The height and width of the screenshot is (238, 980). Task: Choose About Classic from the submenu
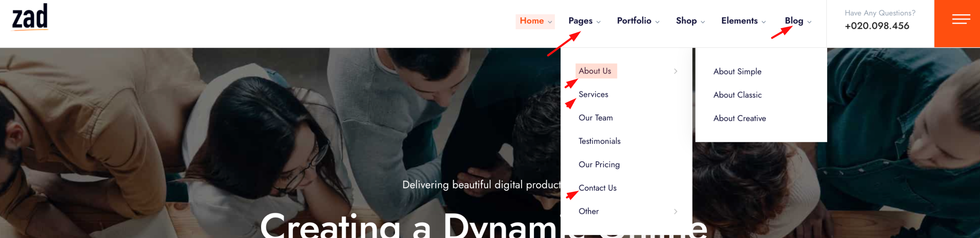[737, 95]
